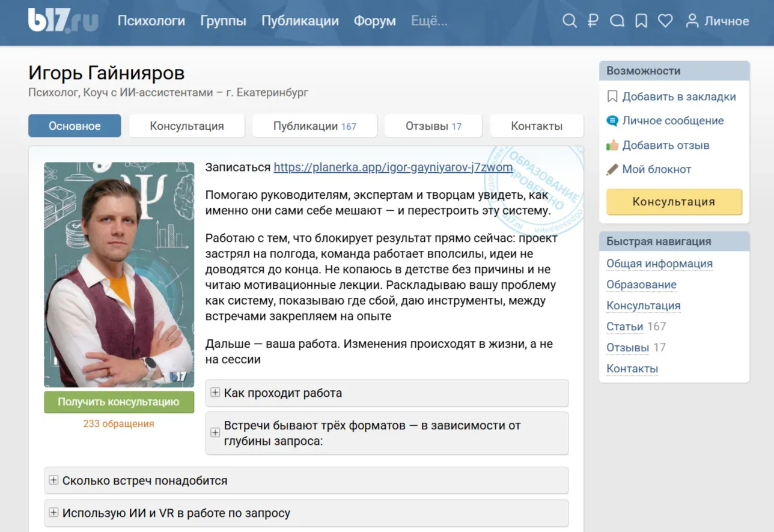The image size is (774, 532).
Task: Click the b17.ru logo
Action: (63, 21)
